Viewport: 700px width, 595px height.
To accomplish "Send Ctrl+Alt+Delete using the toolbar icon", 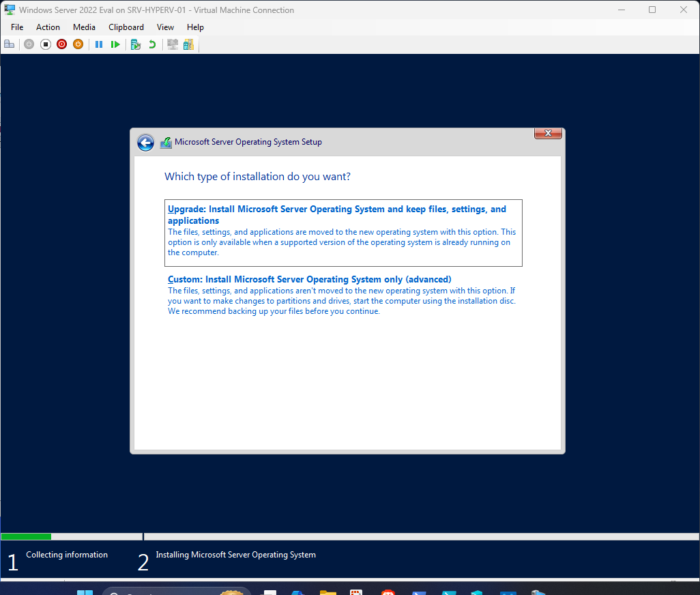I will 10,44.
